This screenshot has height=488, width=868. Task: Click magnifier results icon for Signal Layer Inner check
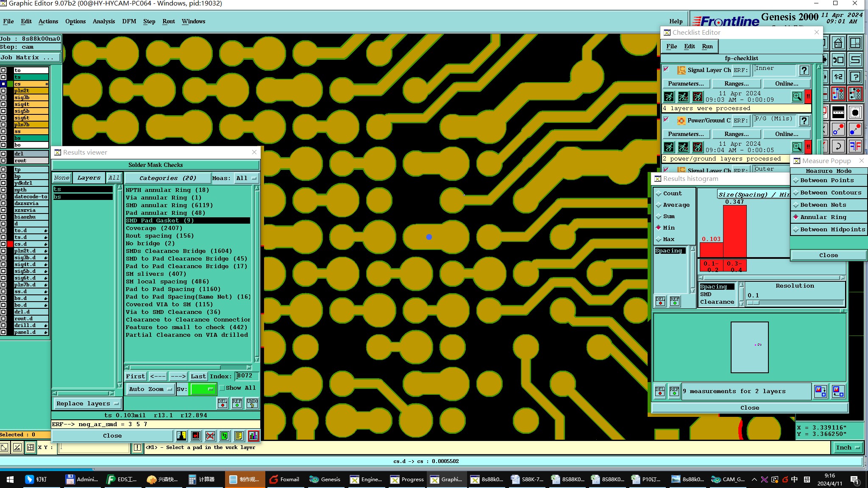tap(797, 97)
